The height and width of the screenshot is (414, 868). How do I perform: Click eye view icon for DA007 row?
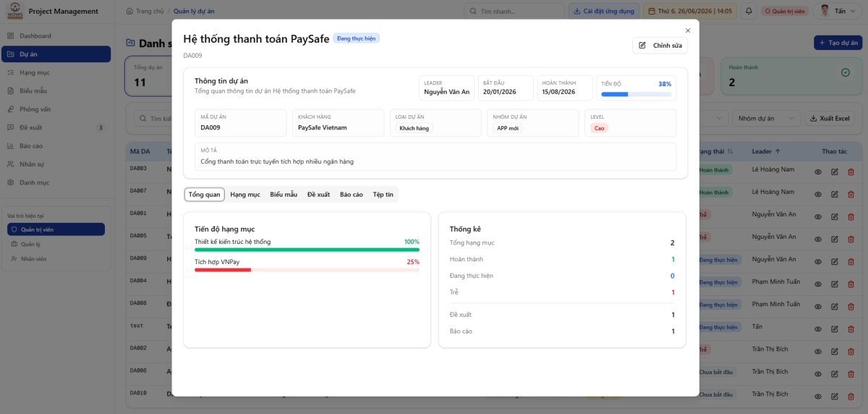[818, 193]
